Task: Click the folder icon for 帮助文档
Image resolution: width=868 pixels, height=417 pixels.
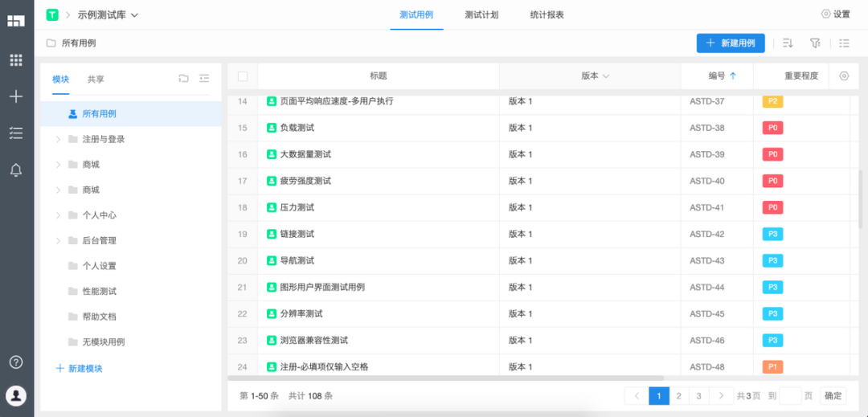Action: (72, 317)
